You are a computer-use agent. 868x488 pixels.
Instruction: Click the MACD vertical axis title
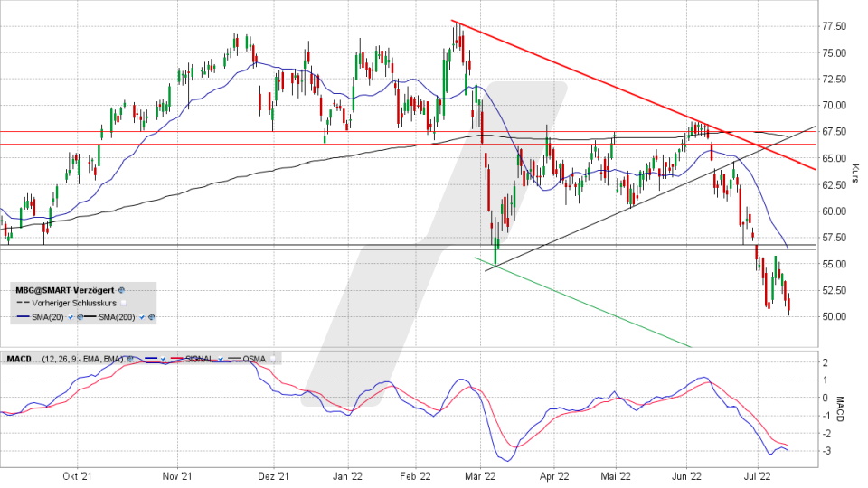click(840, 408)
